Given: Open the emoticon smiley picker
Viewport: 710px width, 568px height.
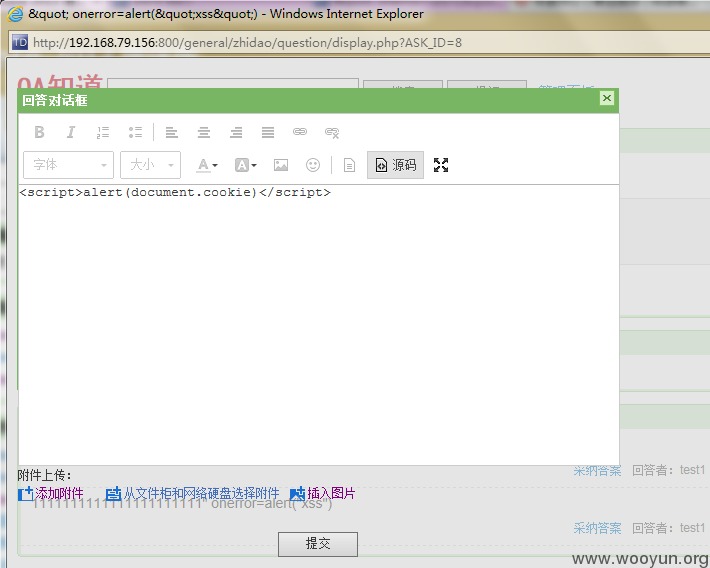Looking at the screenshot, I should [313, 165].
